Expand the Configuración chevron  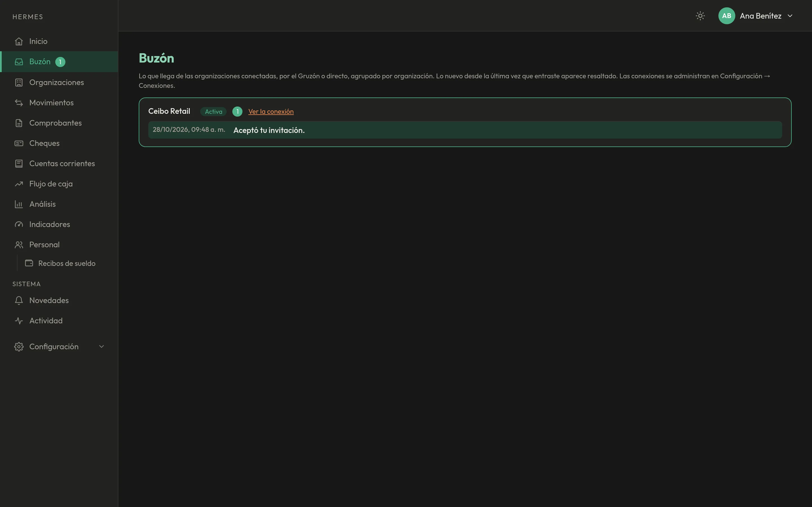pos(101,346)
